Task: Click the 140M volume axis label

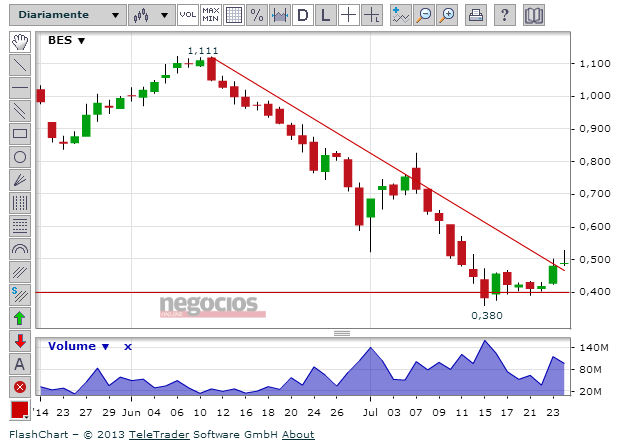Action: tap(594, 348)
